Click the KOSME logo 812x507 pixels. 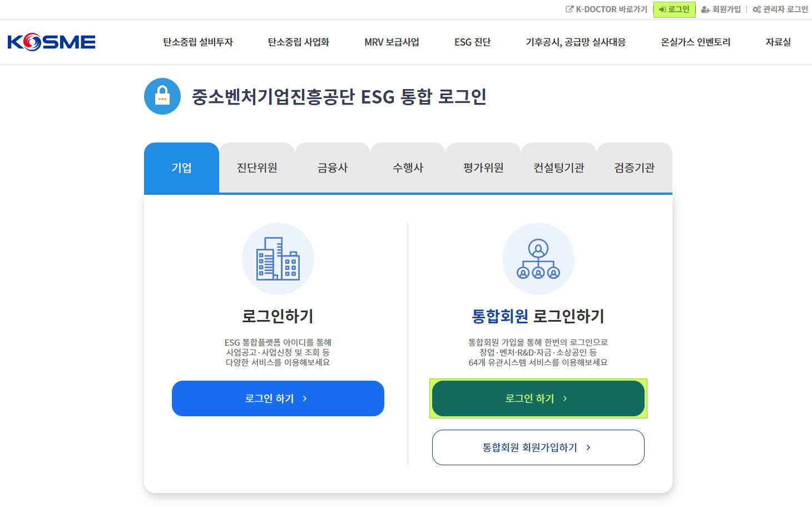tap(52, 42)
